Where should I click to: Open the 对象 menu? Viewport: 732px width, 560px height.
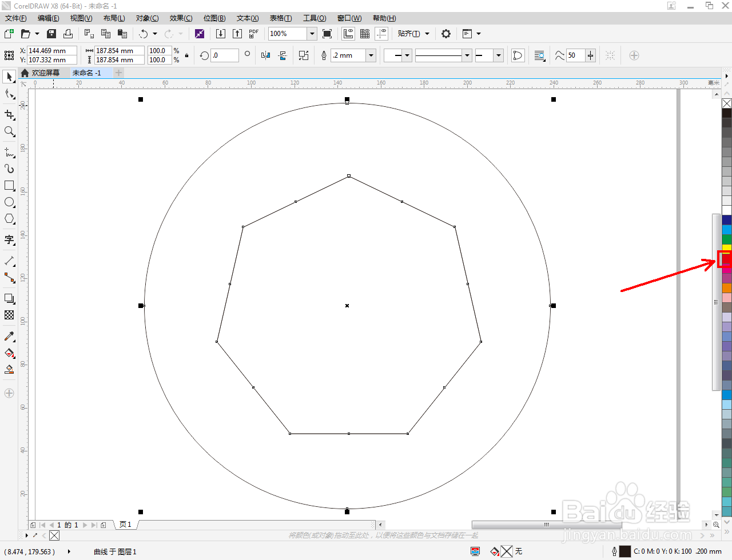(148, 18)
